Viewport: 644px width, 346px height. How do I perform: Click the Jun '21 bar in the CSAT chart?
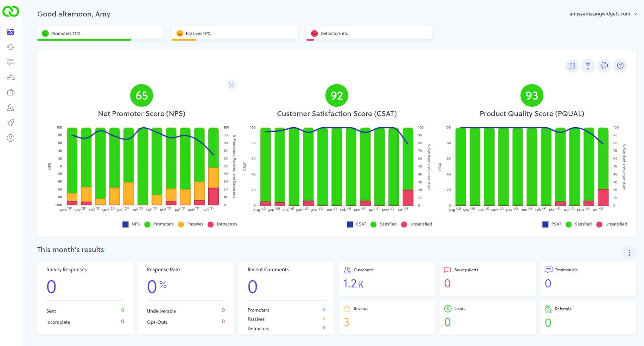408,167
